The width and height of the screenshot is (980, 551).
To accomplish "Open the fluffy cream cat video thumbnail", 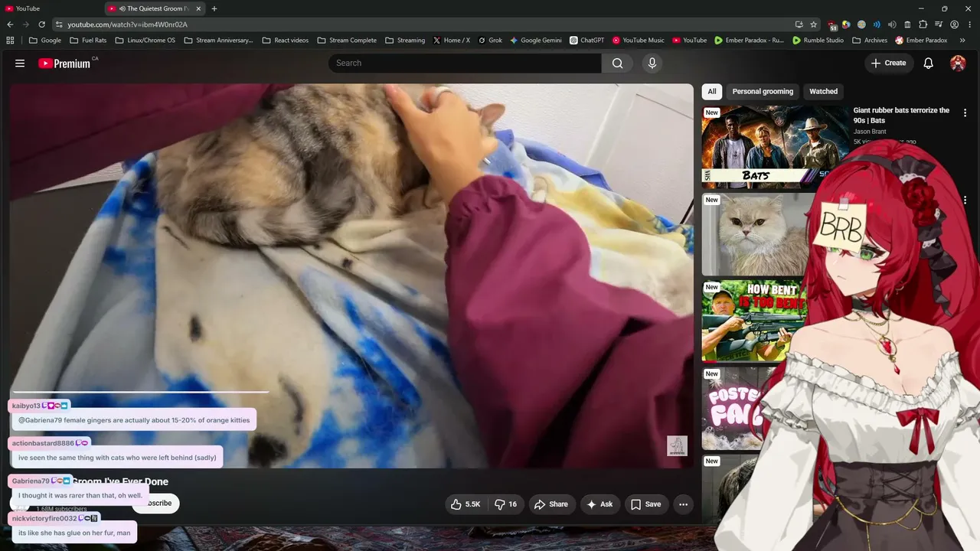I will point(755,234).
